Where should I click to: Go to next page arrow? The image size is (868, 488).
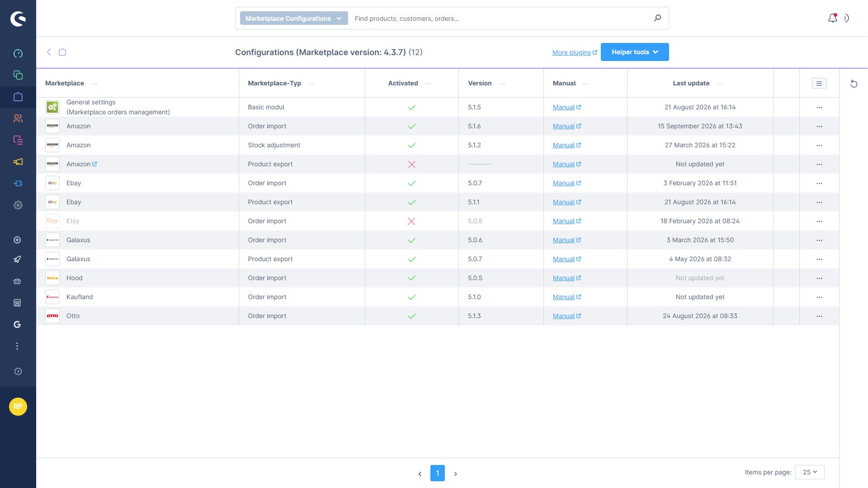pos(456,474)
